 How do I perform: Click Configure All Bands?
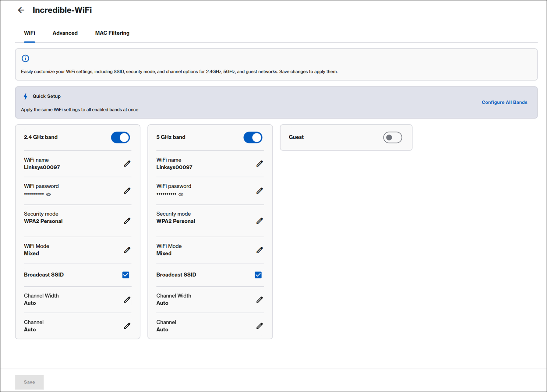point(504,102)
